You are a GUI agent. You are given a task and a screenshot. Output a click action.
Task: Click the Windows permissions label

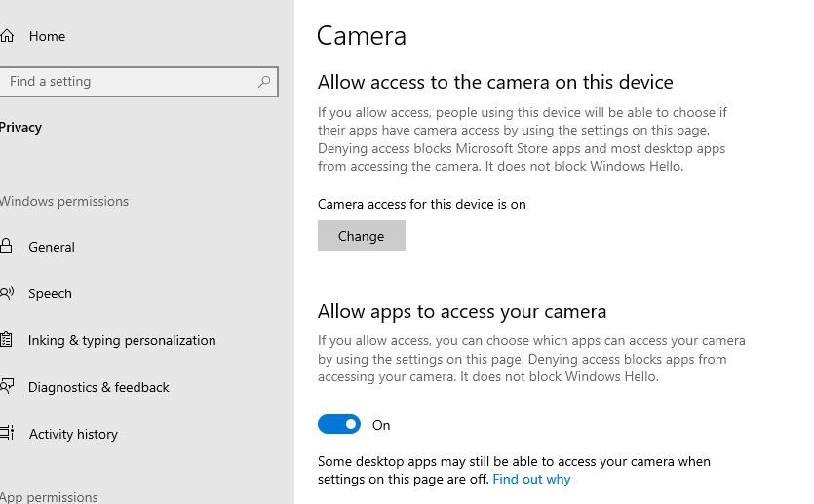(x=64, y=202)
